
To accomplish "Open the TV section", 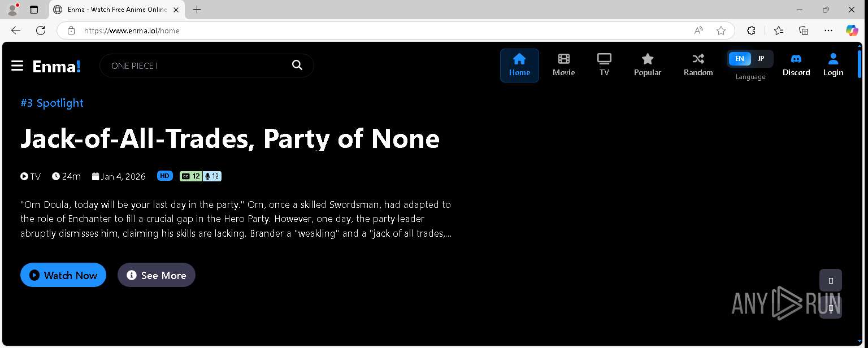I will (604, 66).
